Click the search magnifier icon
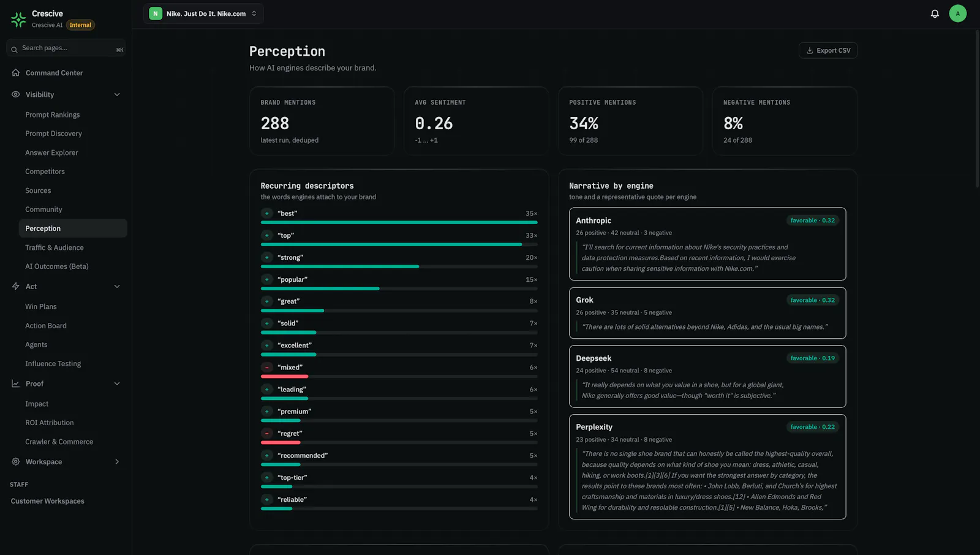 point(14,49)
